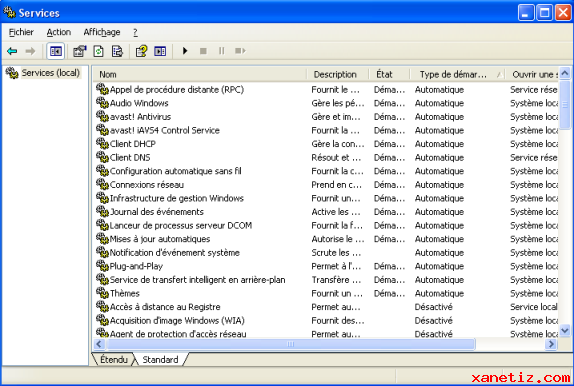Image resolution: width=574 pixels, height=386 pixels.
Task: Click the Refresh toolbar icon
Action: pos(98,51)
